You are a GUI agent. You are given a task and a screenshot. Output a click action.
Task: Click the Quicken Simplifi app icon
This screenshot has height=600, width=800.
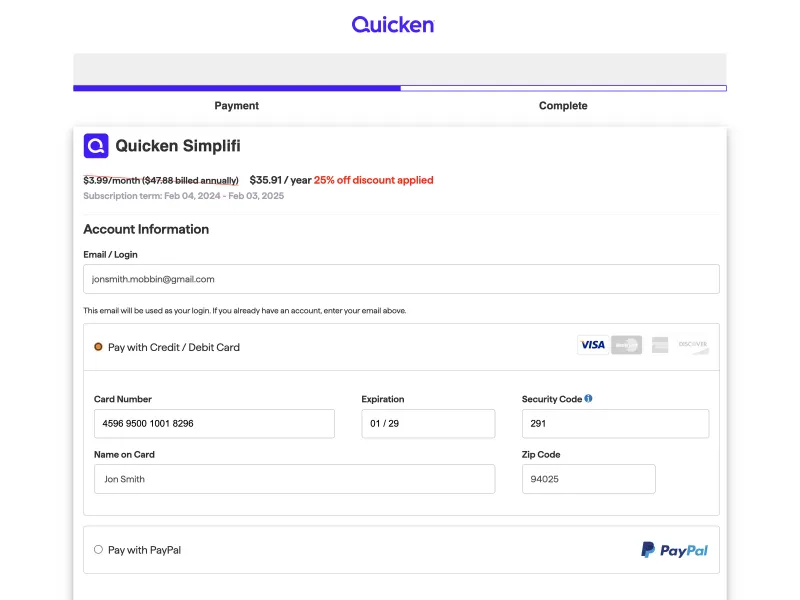96,146
